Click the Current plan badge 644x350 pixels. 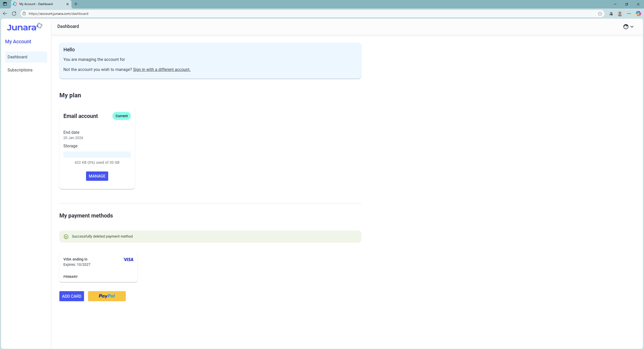click(x=121, y=116)
